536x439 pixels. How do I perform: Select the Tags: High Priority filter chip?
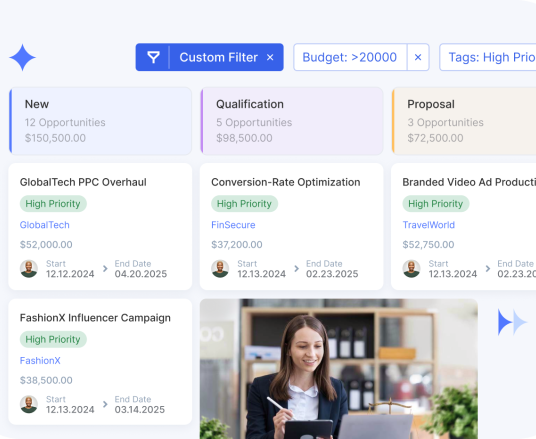pos(488,57)
